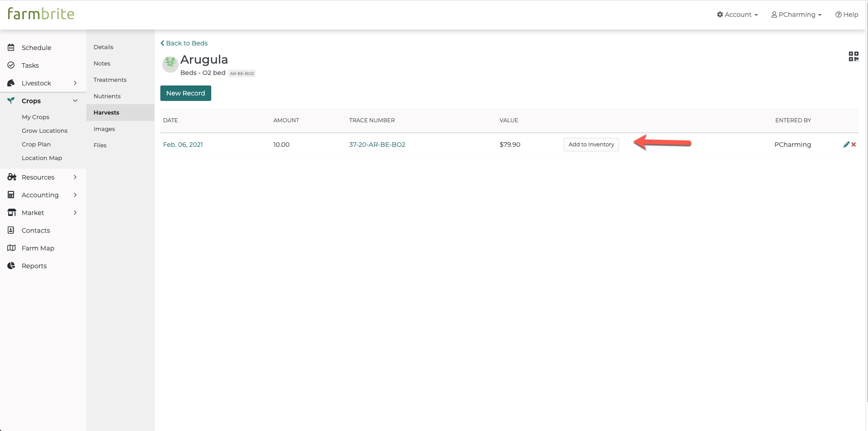The image size is (868, 431).
Task: Select the Harvests tab
Action: click(120, 112)
